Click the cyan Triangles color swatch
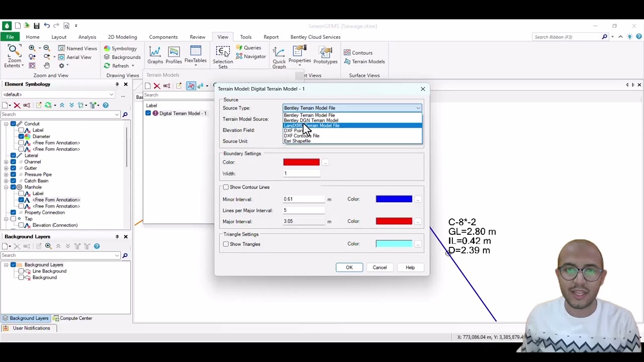Viewport: 644px width, 362px height. [x=394, y=244]
